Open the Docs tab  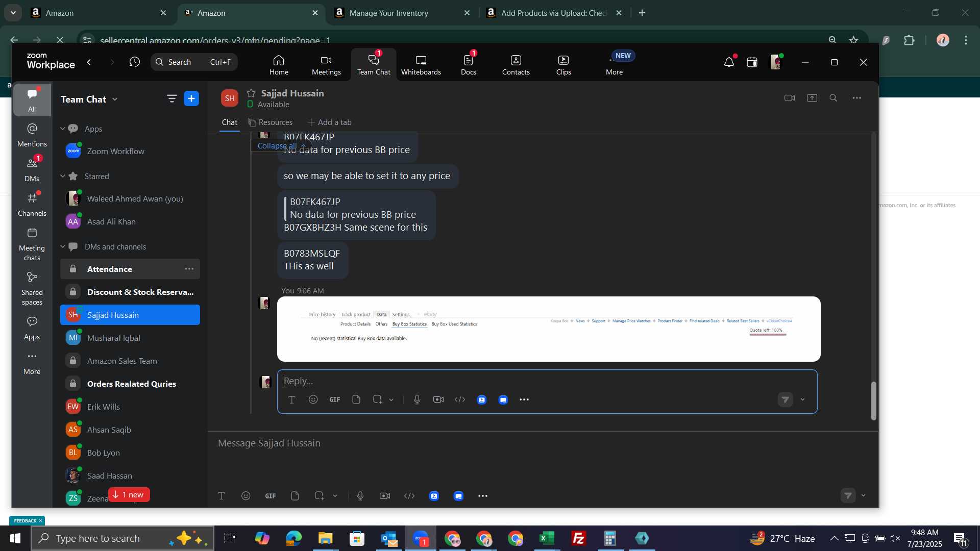click(x=468, y=65)
